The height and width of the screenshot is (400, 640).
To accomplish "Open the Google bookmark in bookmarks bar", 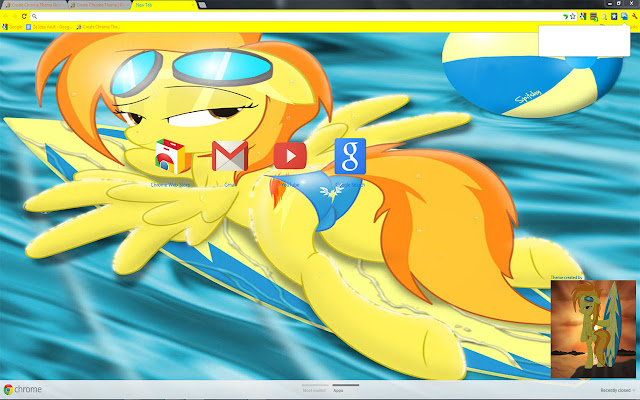I will [x=14, y=27].
